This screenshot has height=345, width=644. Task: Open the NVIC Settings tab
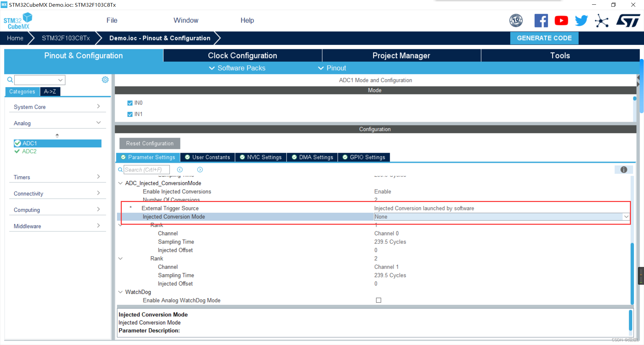[x=261, y=157]
